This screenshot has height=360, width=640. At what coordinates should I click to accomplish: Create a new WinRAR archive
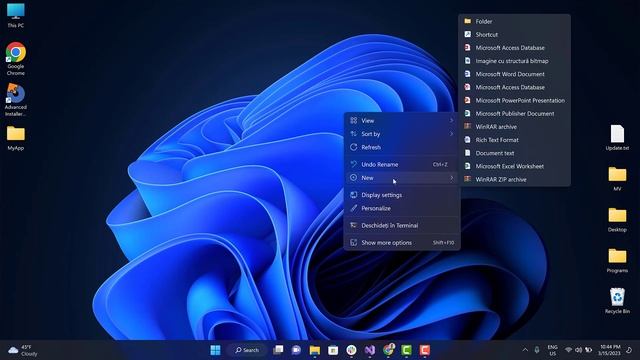[514, 127]
